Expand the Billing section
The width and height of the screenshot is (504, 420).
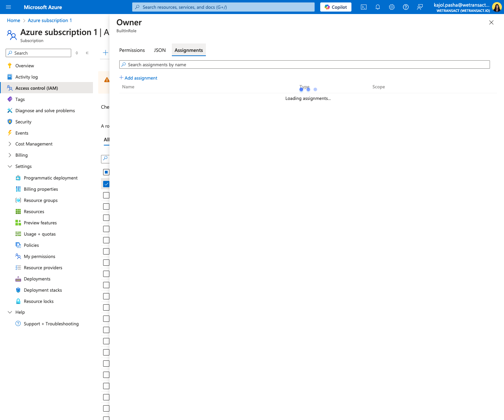click(x=10, y=155)
